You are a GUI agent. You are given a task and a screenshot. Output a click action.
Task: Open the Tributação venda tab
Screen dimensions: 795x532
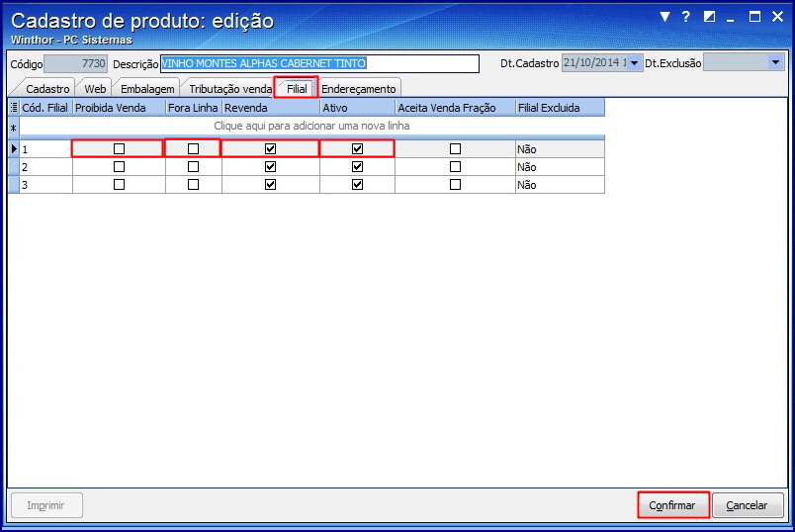[x=230, y=89]
